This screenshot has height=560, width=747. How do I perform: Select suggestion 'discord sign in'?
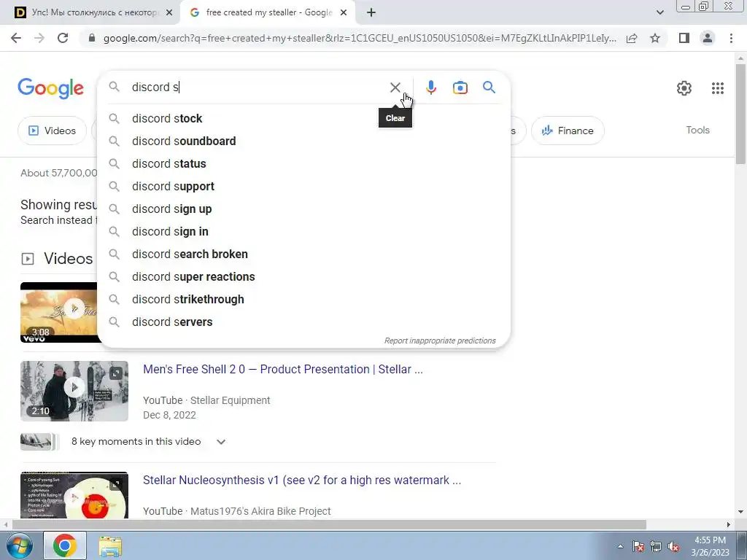pyautogui.click(x=303, y=231)
